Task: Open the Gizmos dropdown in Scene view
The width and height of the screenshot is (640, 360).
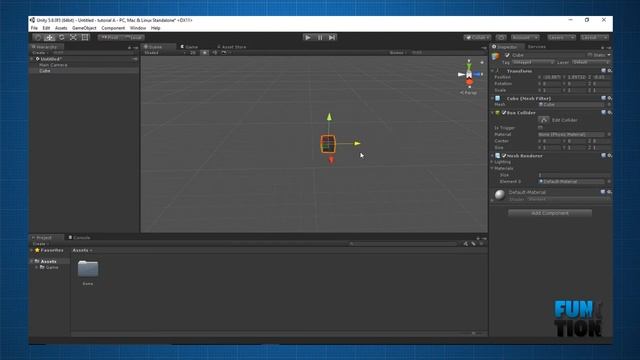Action: coord(398,53)
